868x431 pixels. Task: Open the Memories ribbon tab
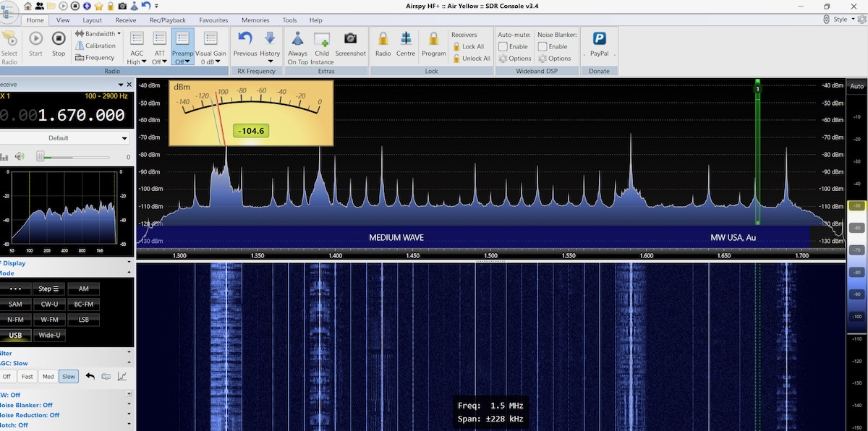pos(255,20)
